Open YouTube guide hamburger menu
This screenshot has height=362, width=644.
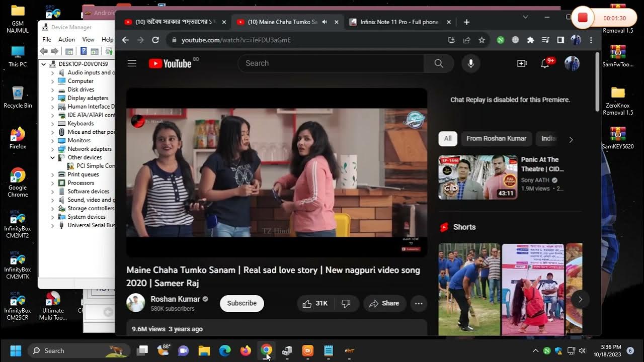132,63
